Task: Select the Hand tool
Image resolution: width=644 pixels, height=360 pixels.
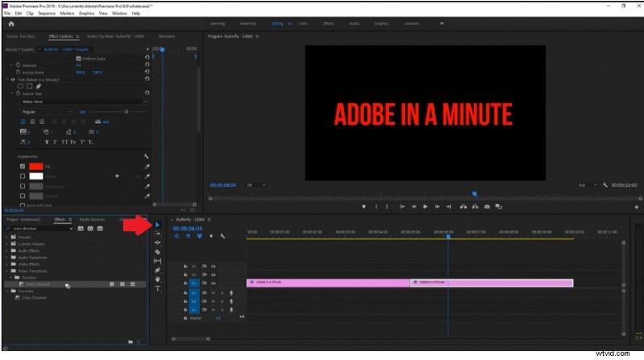Action: (157, 279)
